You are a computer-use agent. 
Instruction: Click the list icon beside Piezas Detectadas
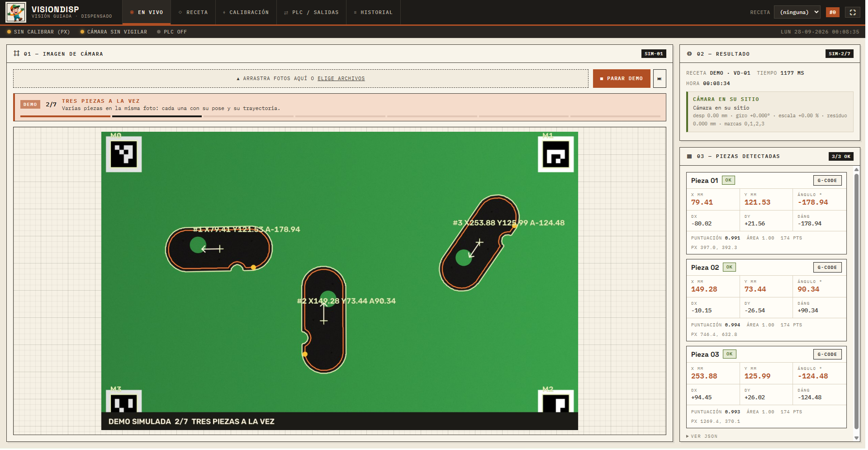(x=689, y=156)
